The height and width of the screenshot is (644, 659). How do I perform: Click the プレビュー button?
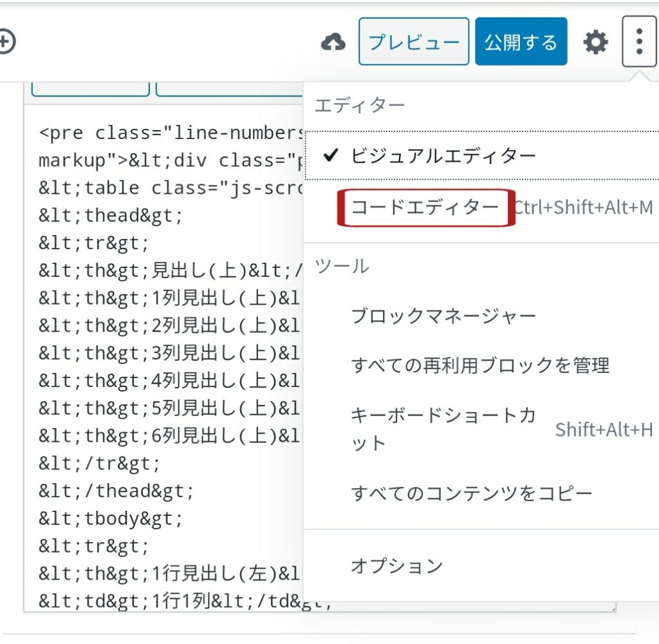pyautogui.click(x=414, y=42)
